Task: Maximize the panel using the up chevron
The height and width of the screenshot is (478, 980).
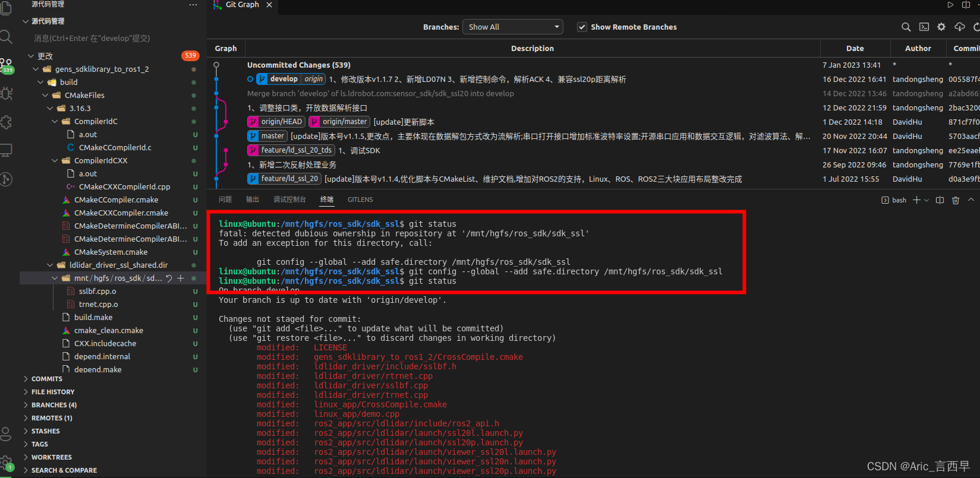Action: (x=971, y=200)
